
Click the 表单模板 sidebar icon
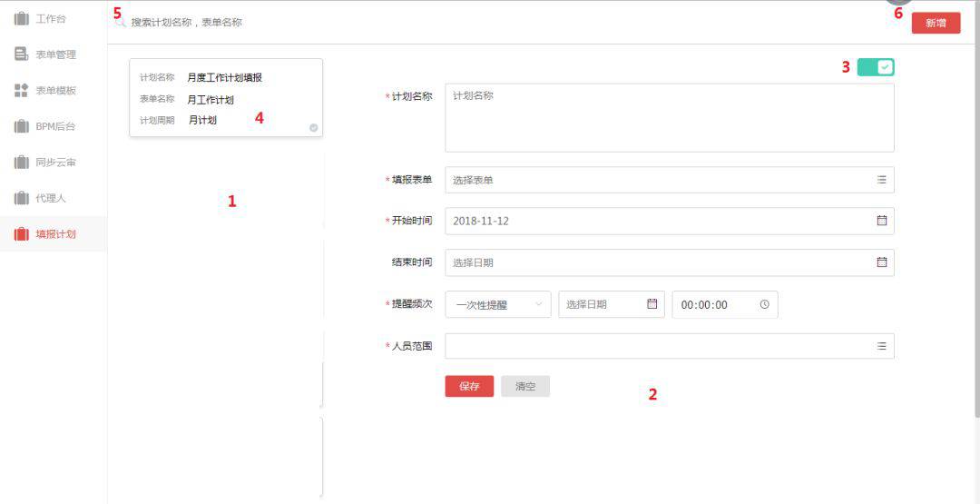22,90
